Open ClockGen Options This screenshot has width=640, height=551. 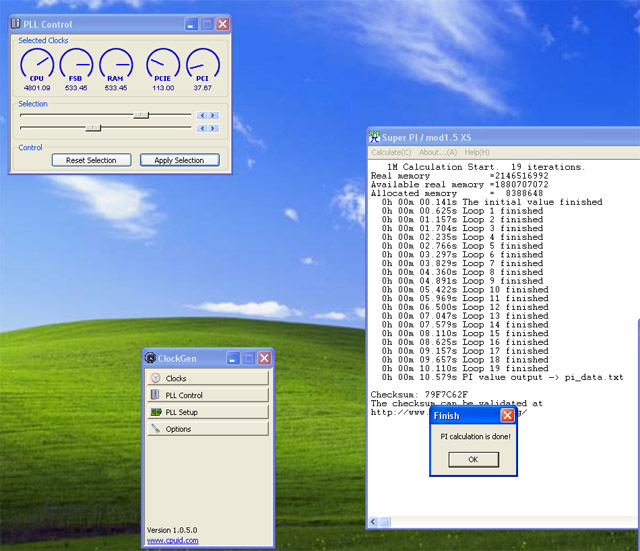(208, 429)
